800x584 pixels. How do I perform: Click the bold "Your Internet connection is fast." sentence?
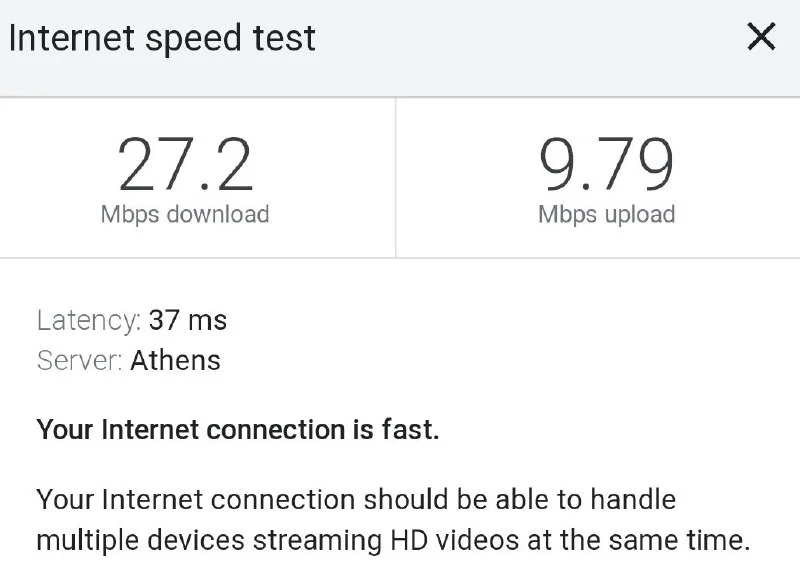238,430
